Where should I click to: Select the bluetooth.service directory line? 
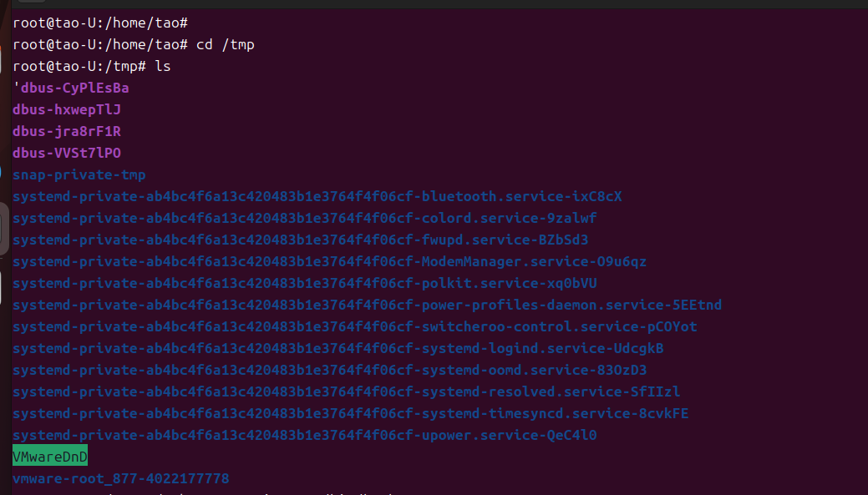[317, 196]
